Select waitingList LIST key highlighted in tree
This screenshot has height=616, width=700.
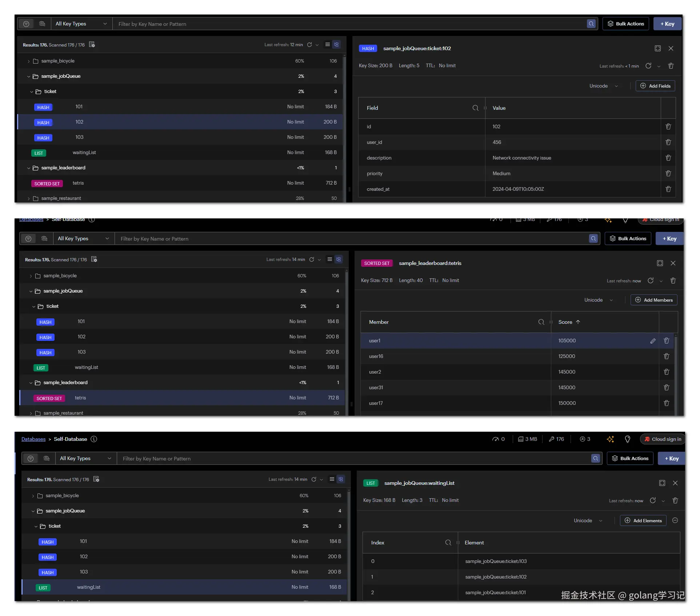click(88, 587)
